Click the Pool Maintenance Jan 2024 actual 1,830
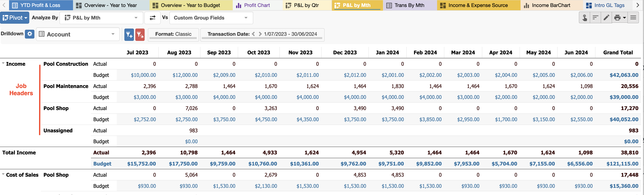The width and height of the screenshot is (644, 195). (x=398, y=86)
